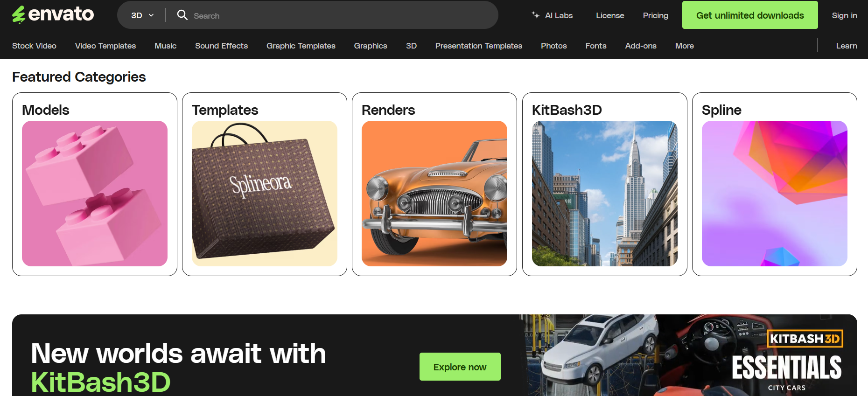This screenshot has width=868, height=396.
Task: Select the Spline gradient shapes thumbnail
Action: (775, 194)
